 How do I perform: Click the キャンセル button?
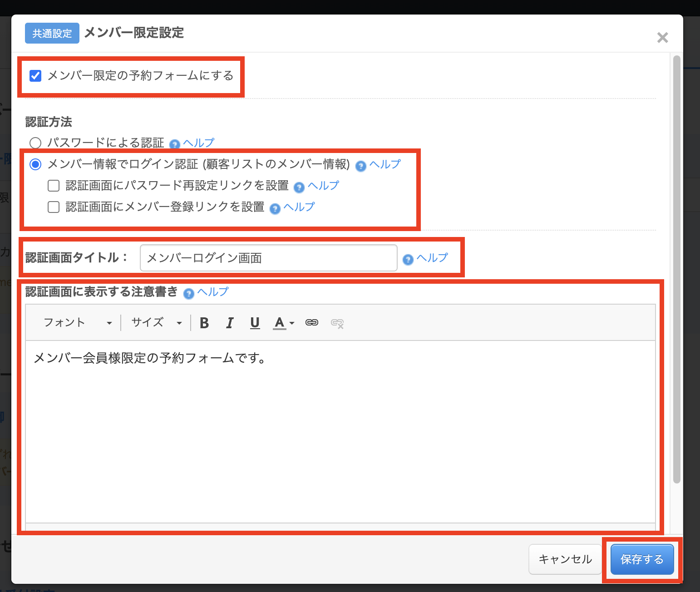[x=565, y=559]
